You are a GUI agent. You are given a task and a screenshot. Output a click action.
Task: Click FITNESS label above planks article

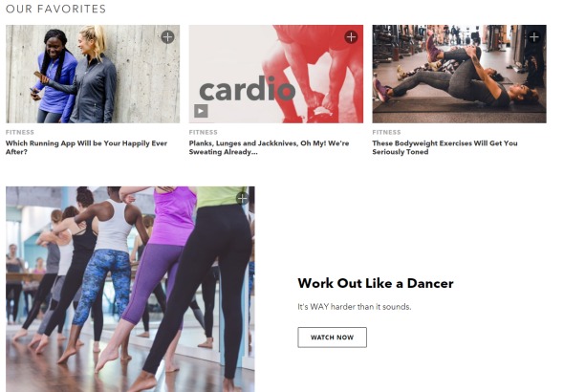204,132
